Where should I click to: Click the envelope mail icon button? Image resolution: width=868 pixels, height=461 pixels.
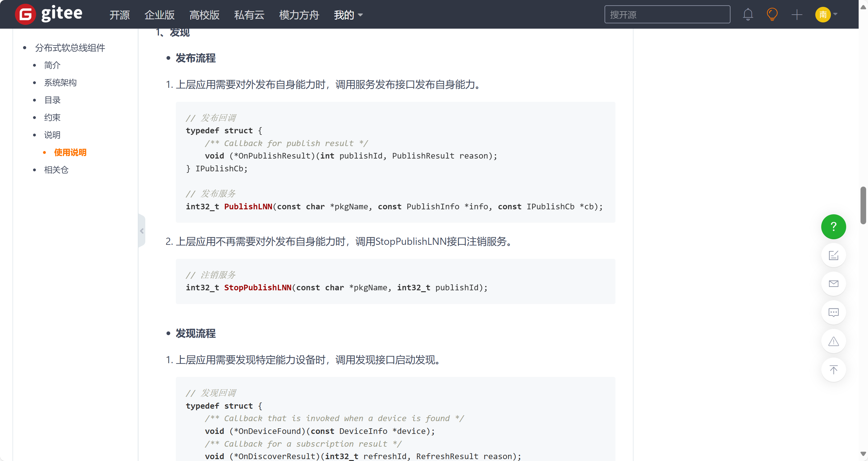[833, 284]
